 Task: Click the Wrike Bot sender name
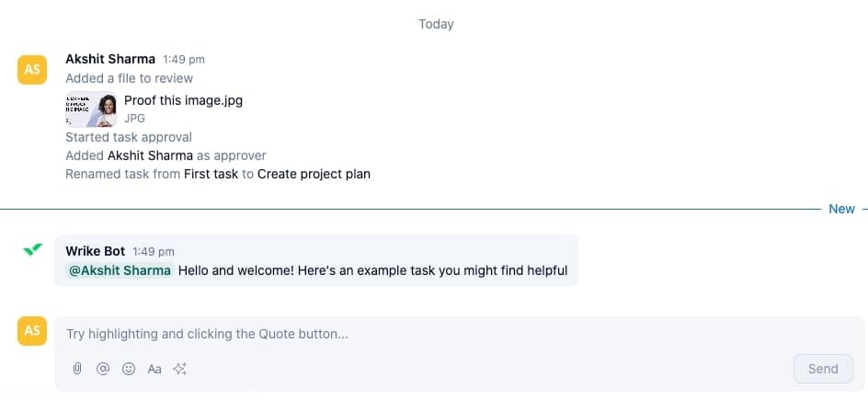pyautogui.click(x=96, y=251)
